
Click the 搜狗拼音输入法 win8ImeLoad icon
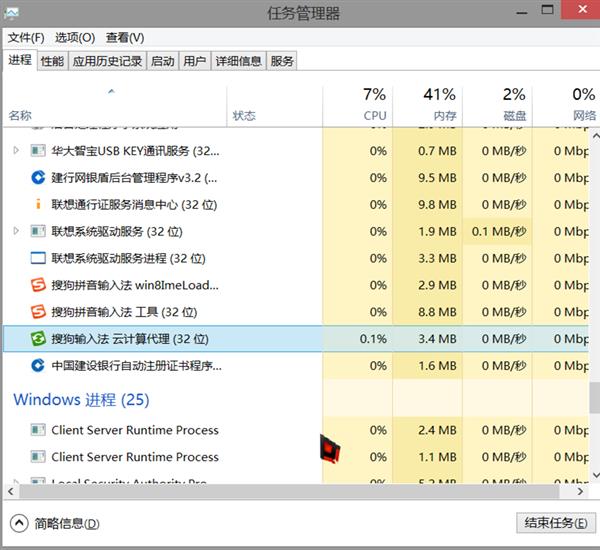[38, 285]
